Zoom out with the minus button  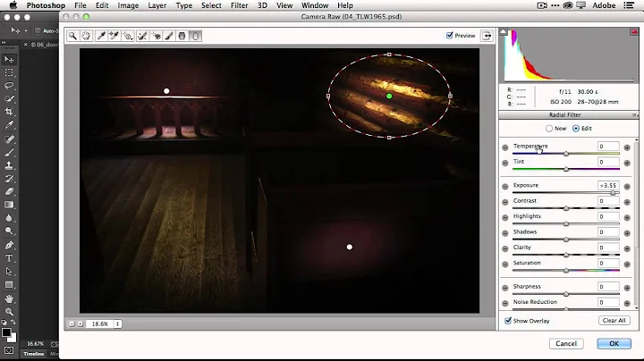pyautogui.click(x=72, y=323)
